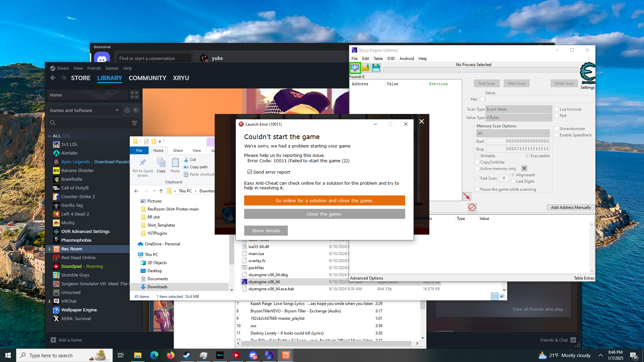Click the process progress bar in Skyyy Engine
Image resolution: width=644 pixels, height=362 pixels.
tap(480, 70)
